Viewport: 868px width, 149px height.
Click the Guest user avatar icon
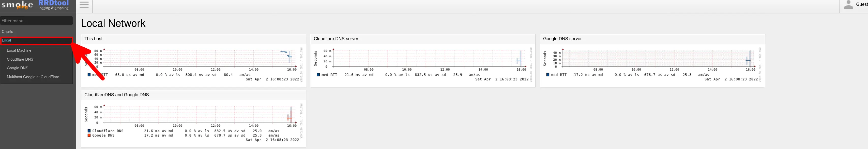848,5
